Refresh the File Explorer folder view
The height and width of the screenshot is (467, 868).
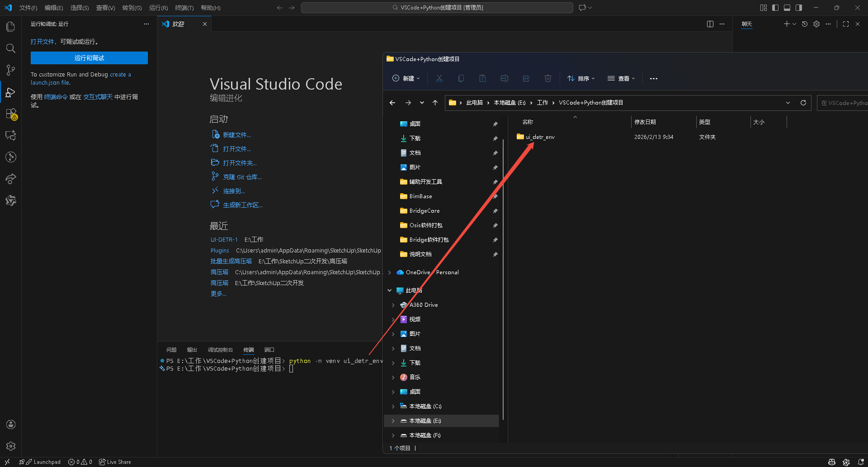(x=803, y=103)
